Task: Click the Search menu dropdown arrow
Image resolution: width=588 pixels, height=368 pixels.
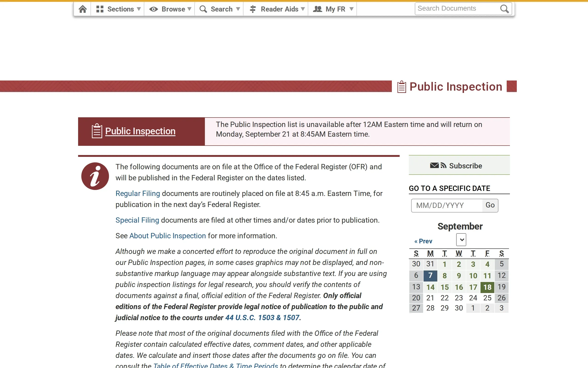Action: click(x=238, y=9)
